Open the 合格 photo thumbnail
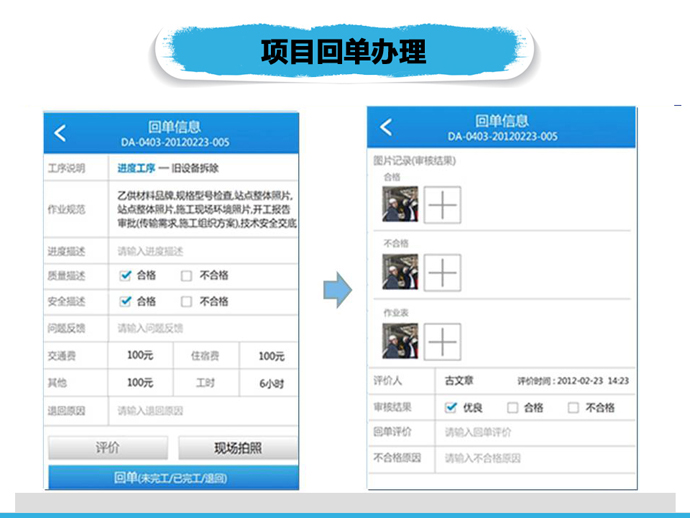690x518 pixels. [401, 205]
